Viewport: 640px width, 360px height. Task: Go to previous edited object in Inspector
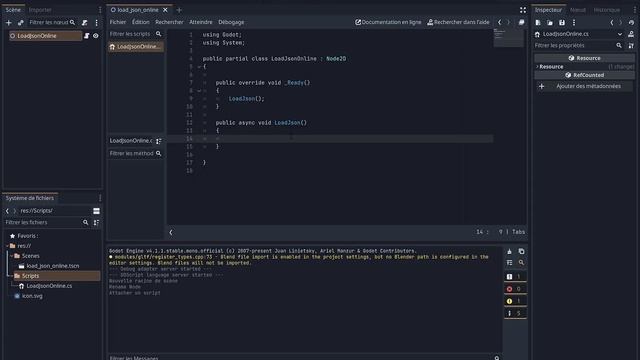[611, 22]
